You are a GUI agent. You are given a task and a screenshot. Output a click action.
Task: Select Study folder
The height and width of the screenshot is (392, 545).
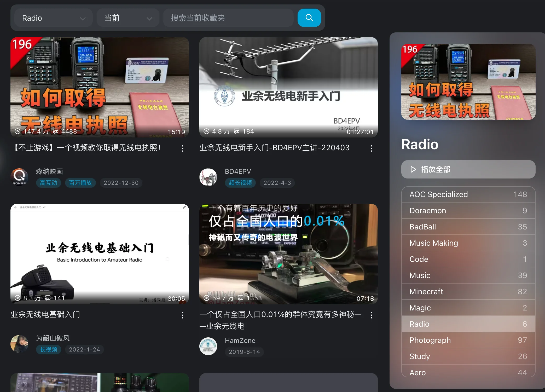click(468, 356)
